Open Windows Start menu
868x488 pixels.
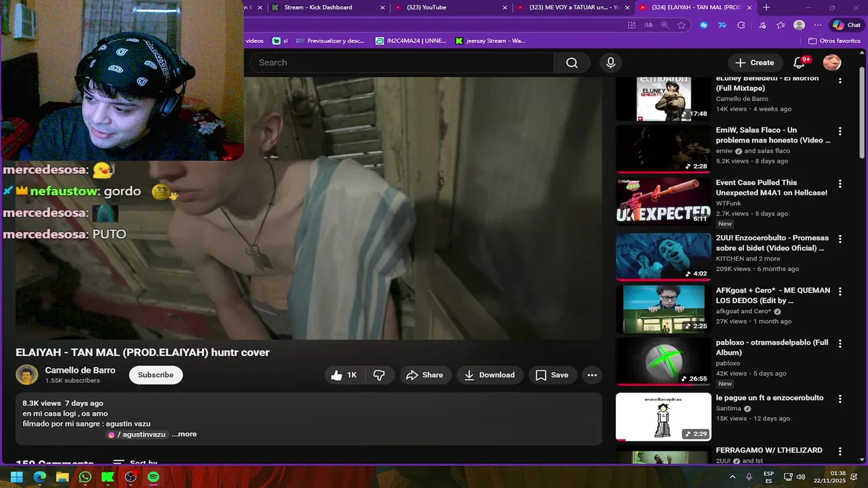coord(17,477)
